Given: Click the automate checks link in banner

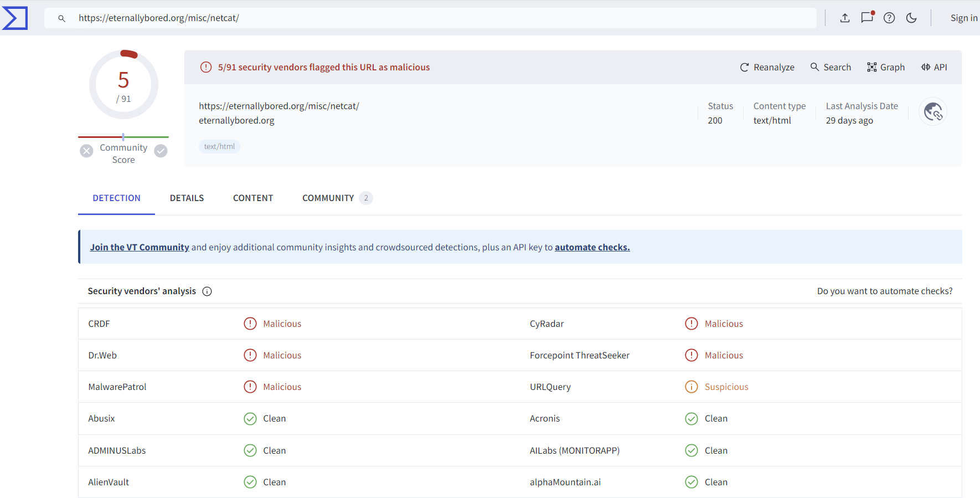Looking at the screenshot, I should point(592,247).
